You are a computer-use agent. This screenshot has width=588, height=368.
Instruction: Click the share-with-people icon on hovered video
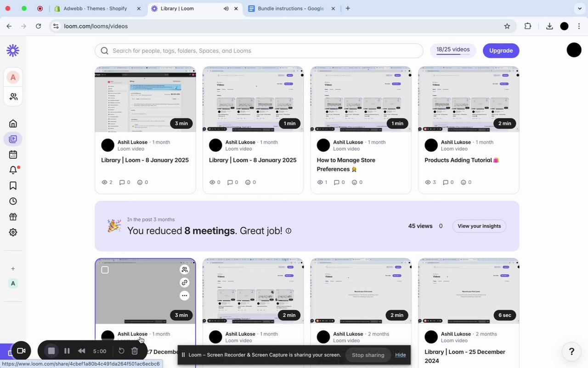(185, 270)
